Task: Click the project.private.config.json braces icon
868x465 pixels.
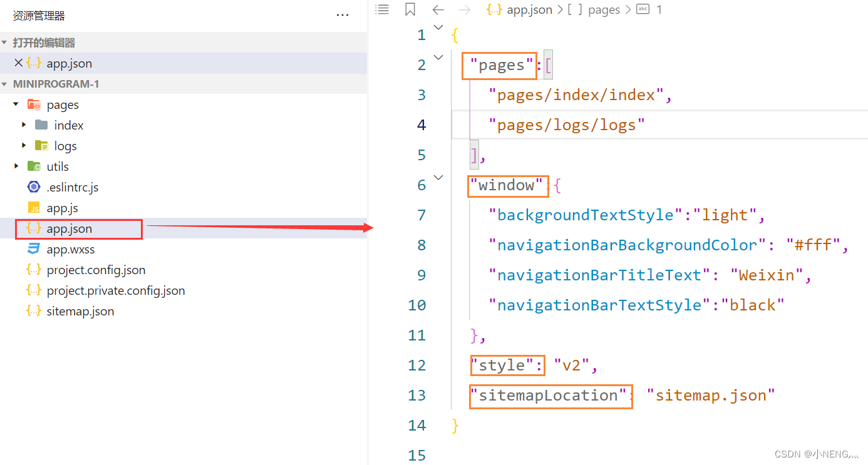Action: tap(34, 290)
